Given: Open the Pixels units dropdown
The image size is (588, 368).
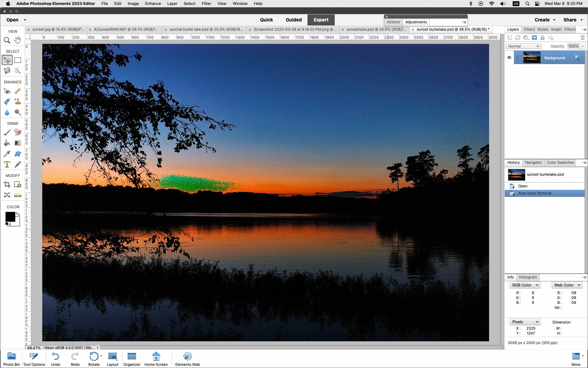Looking at the screenshot, I should click(x=525, y=322).
